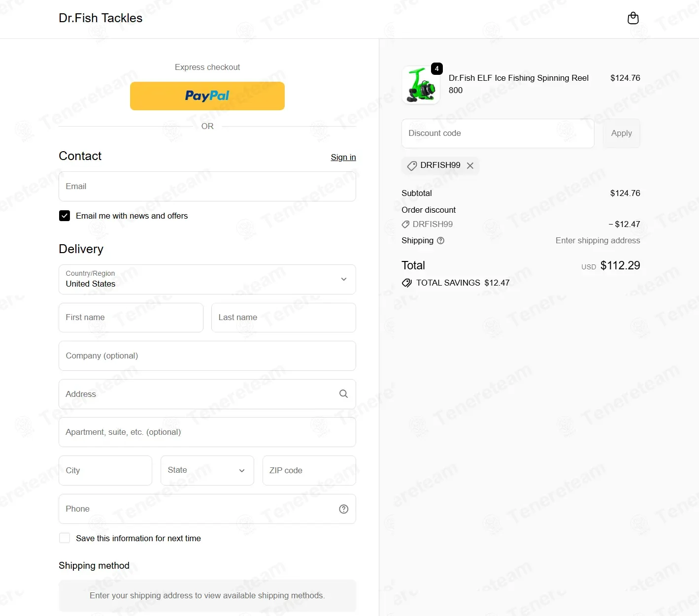Focus the Phone input field
This screenshot has width=699, height=616.
207,509
